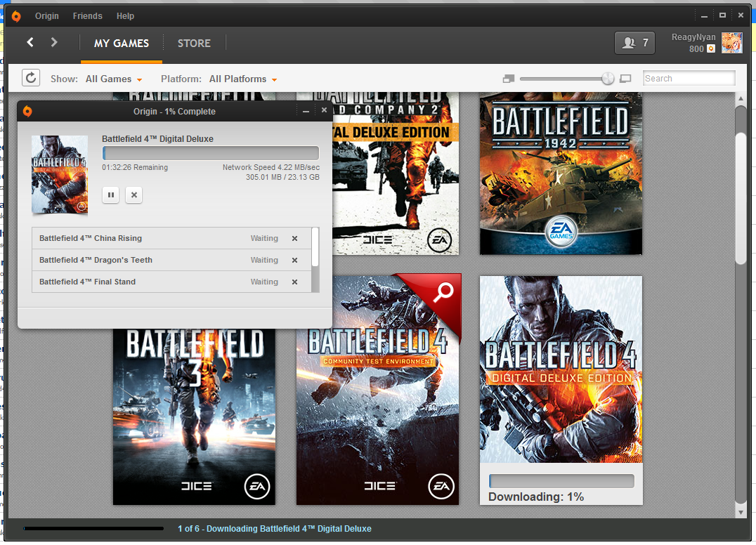Open the All Games filter dropdown
Screen dimensions: 756x545
114,79
